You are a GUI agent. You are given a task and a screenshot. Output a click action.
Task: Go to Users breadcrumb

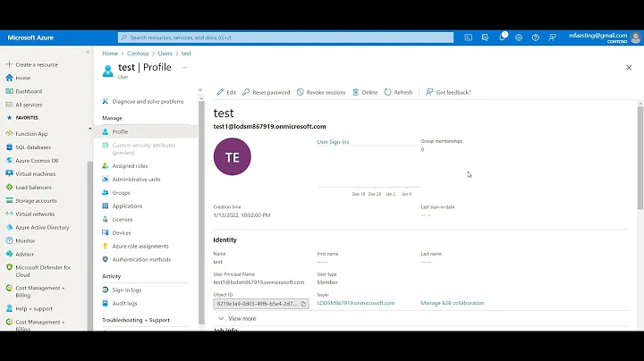coord(165,54)
